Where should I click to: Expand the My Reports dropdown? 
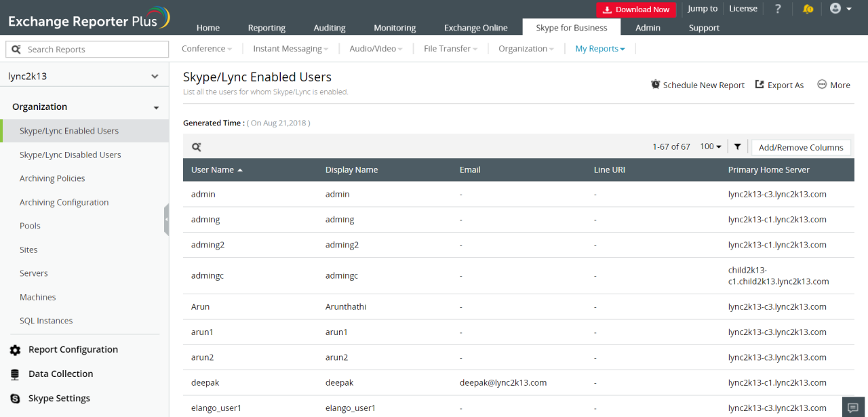point(600,49)
